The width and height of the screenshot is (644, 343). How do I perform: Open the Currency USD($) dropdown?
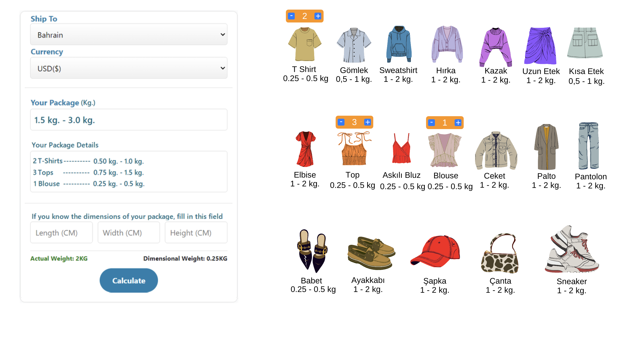(x=129, y=68)
